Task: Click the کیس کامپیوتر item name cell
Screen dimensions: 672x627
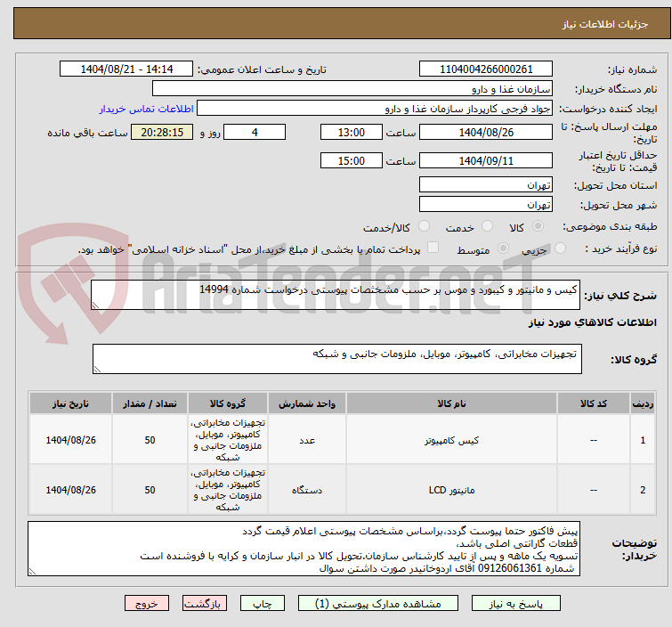Action: pos(452,441)
